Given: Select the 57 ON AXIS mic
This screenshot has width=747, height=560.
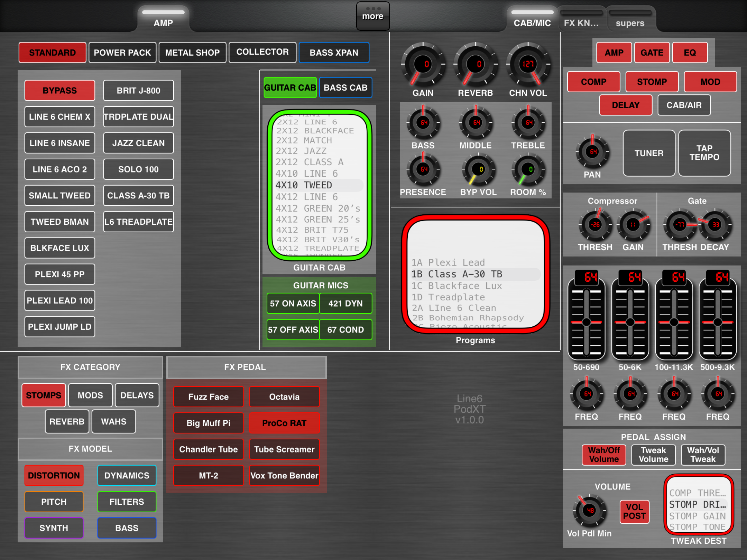Looking at the screenshot, I should [x=293, y=304].
